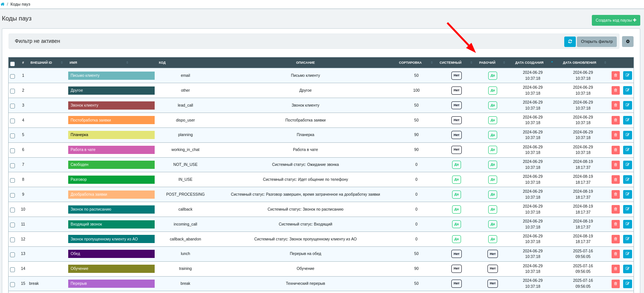Edit the Свободен pause code
The height and width of the screenshot is (293, 644).
[x=628, y=165]
